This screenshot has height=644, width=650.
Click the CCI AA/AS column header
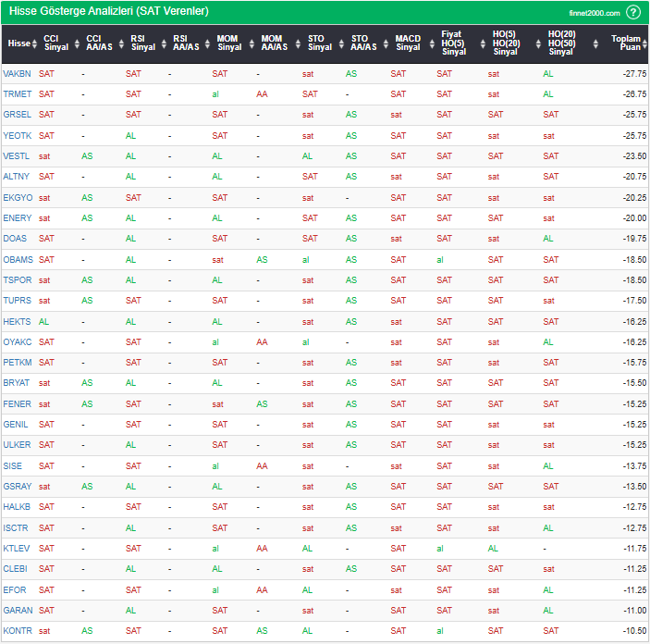(99, 43)
